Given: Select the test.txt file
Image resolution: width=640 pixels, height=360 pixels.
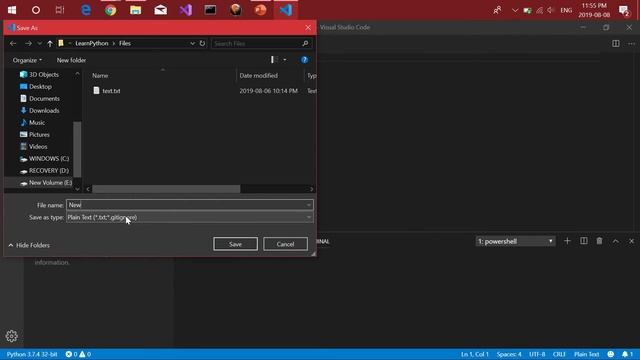Looking at the screenshot, I should click(x=111, y=91).
